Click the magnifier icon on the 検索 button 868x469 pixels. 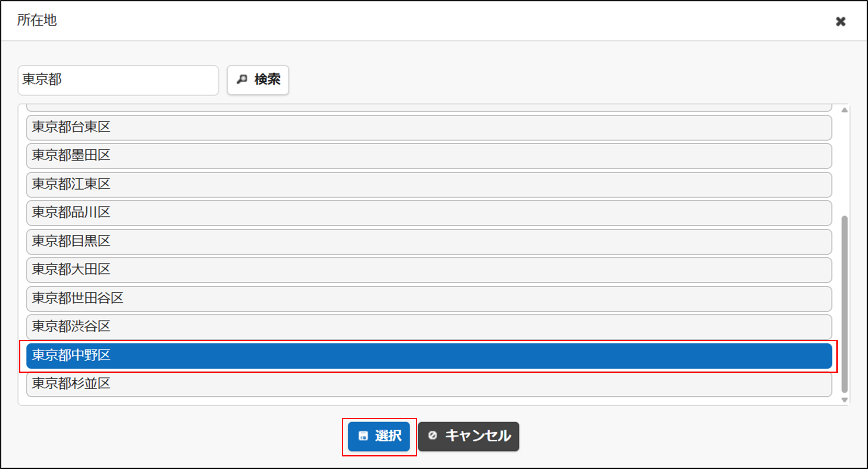[x=242, y=80]
